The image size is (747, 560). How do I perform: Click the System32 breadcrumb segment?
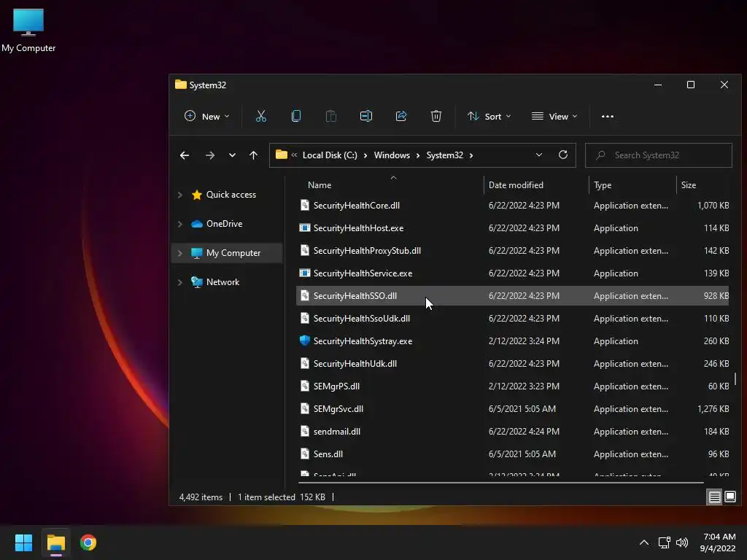444,155
